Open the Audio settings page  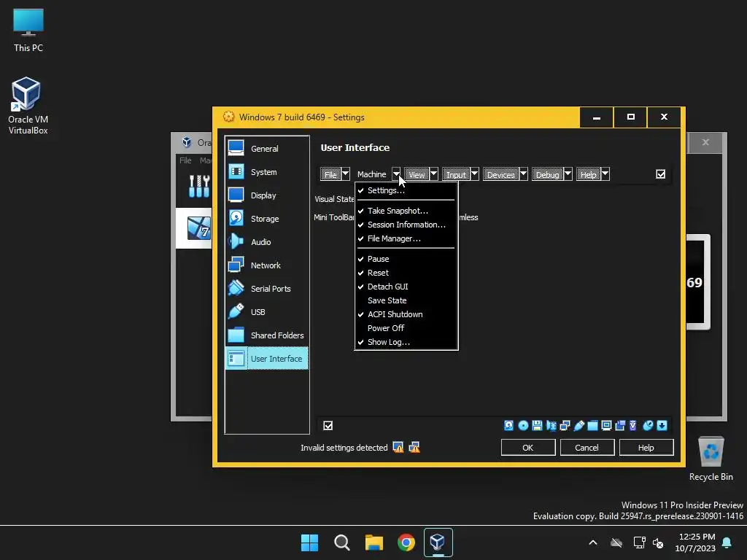click(267, 242)
